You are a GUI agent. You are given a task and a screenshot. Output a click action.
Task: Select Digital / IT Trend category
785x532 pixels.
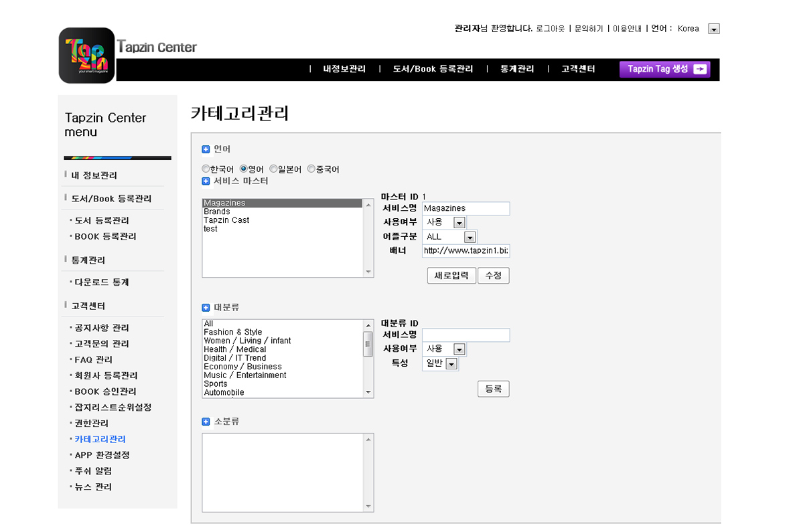point(283,358)
